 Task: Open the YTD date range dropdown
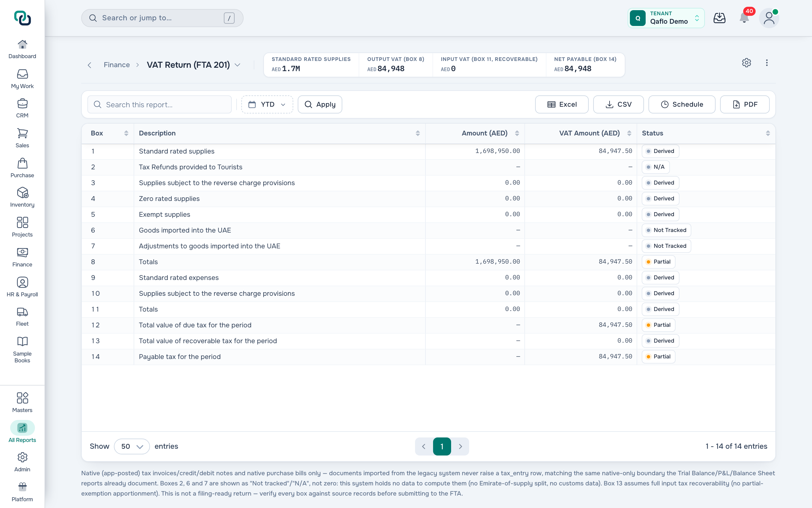tap(267, 104)
